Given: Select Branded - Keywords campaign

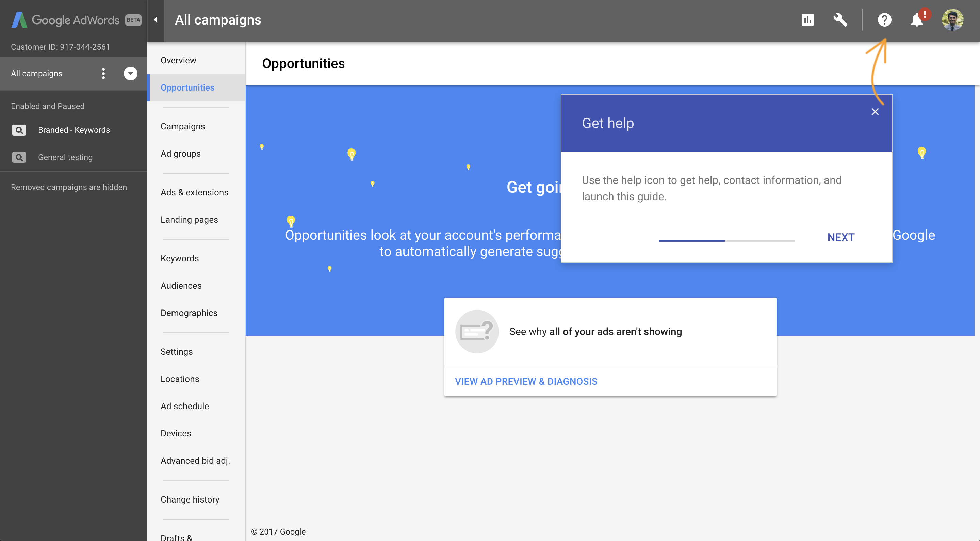Looking at the screenshot, I should (x=74, y=130).
